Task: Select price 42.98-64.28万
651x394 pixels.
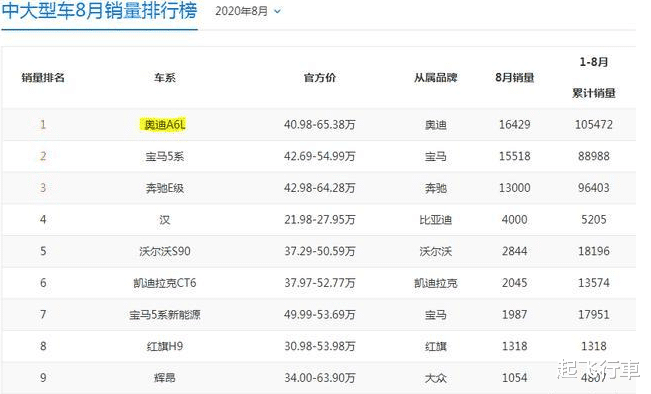Action: 320,188
